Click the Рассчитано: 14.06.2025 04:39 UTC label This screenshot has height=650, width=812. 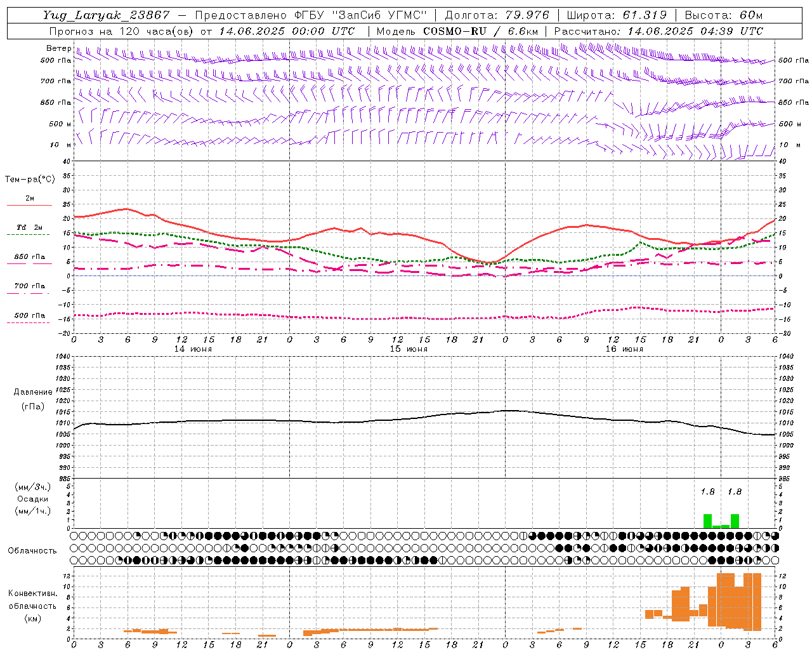[658, 31]
